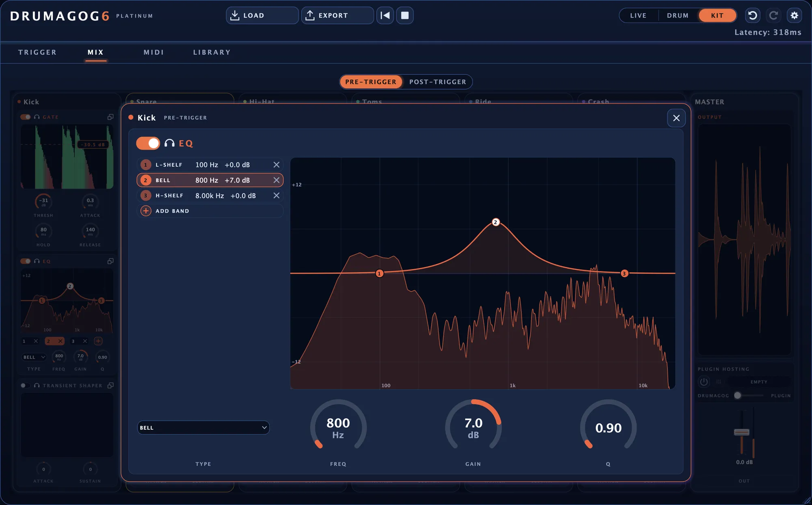Toggle the sidebar EQ enable switch
The height and width of the screenshot is (505, 812).
tap(25, 261)
